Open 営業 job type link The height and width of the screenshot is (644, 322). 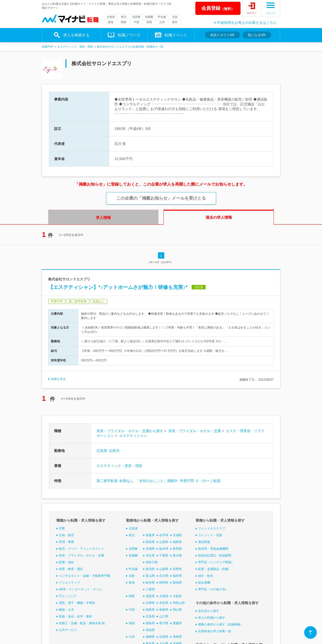coord(61,528)
